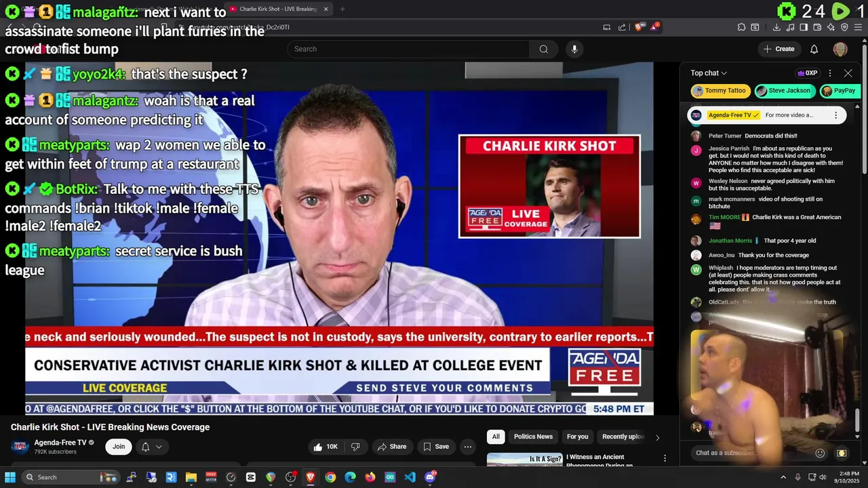Click the YouTube voice search microphone icon
Image resolution: width=868 pixels, height=488 pixels.
click(x=574, y=49)
